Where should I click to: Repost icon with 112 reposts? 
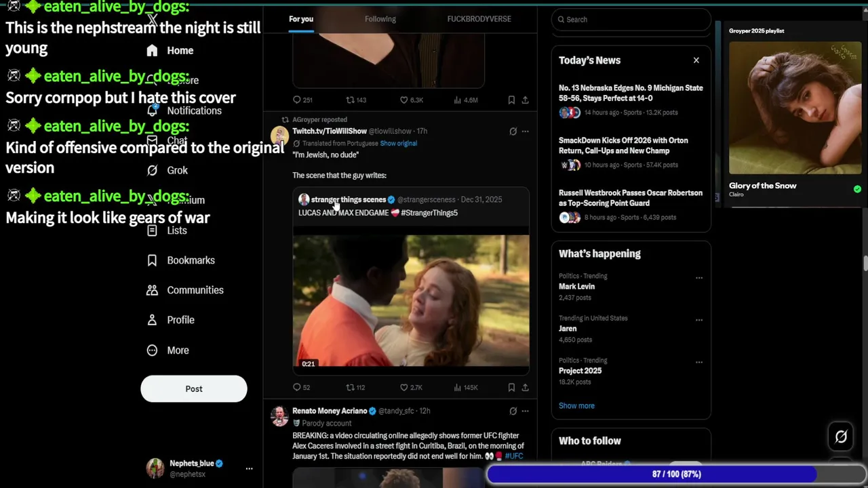(x=350, y=387)
